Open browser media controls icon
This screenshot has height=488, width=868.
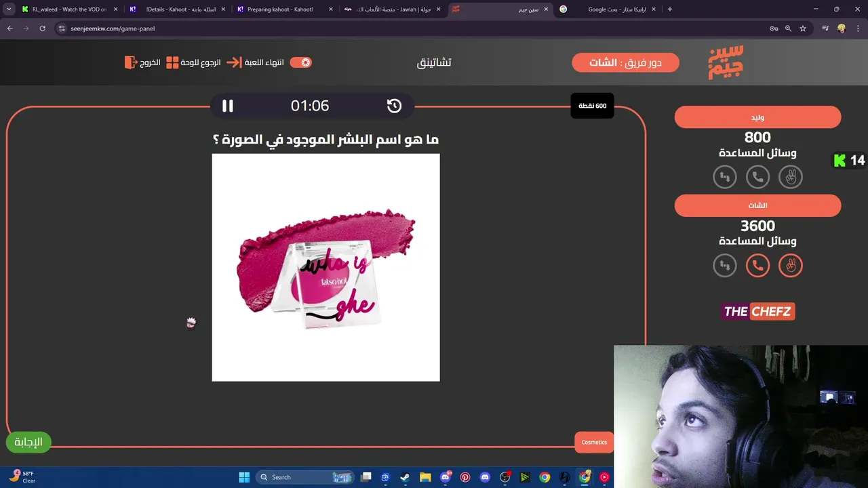click(x=825, y=28)
